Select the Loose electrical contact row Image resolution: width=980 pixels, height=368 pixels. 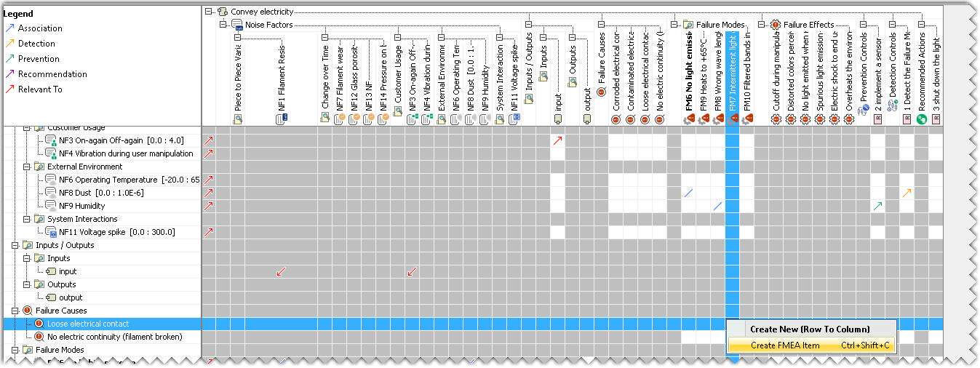[x=102, y=324]
